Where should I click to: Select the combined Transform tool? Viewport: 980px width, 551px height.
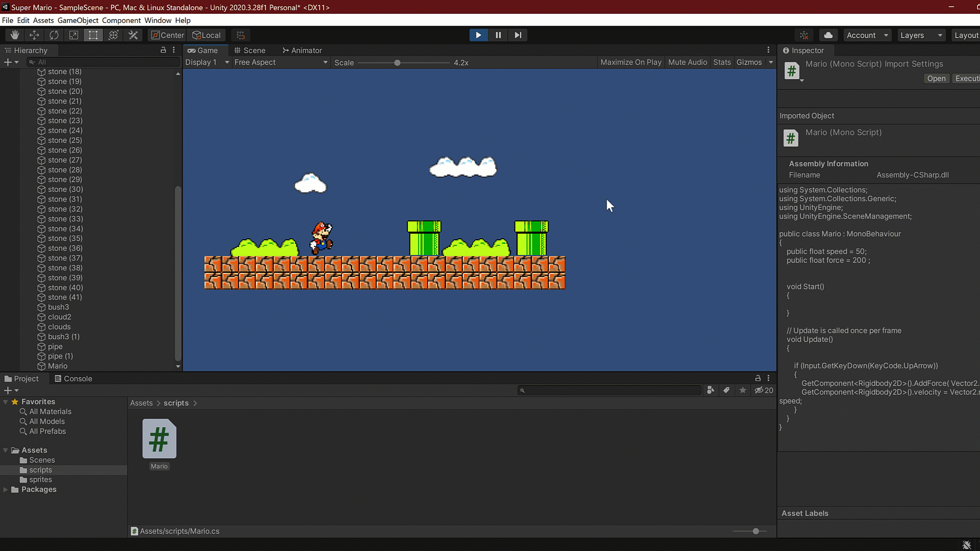(113, 35)
